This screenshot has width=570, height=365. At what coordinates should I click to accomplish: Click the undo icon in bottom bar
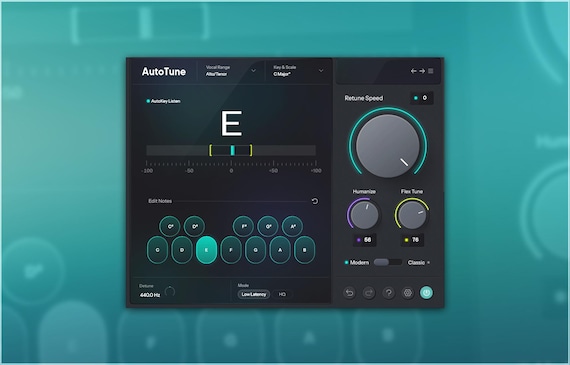pos(349,293)
